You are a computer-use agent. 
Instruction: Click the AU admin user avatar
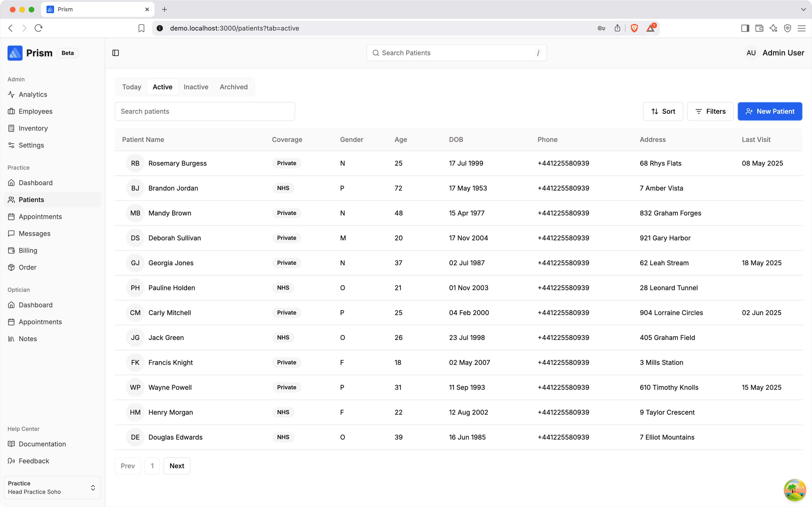click(x=751, y=53)
